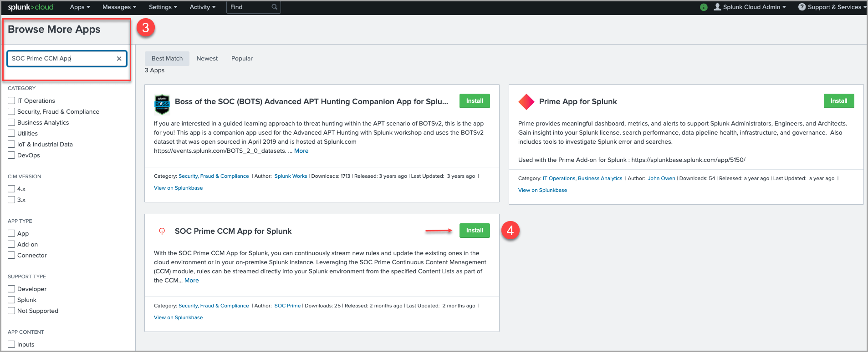868x352 pixels.
Task: Expand the Settings dropdown menu
Action: pyautogui.click(x=163, y=7)
